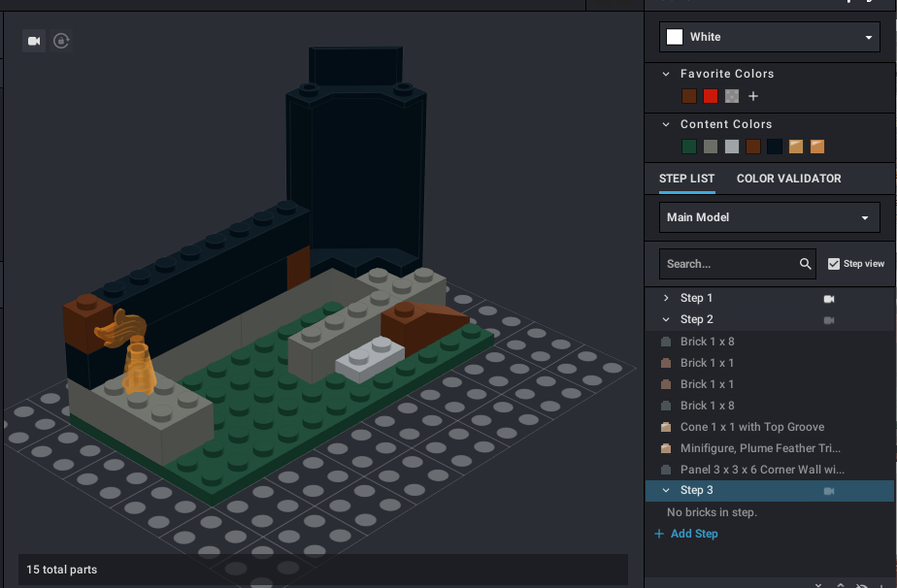Collapse Step 2 in step list
This screenshot has height=588, width=897.
point(666,320)
